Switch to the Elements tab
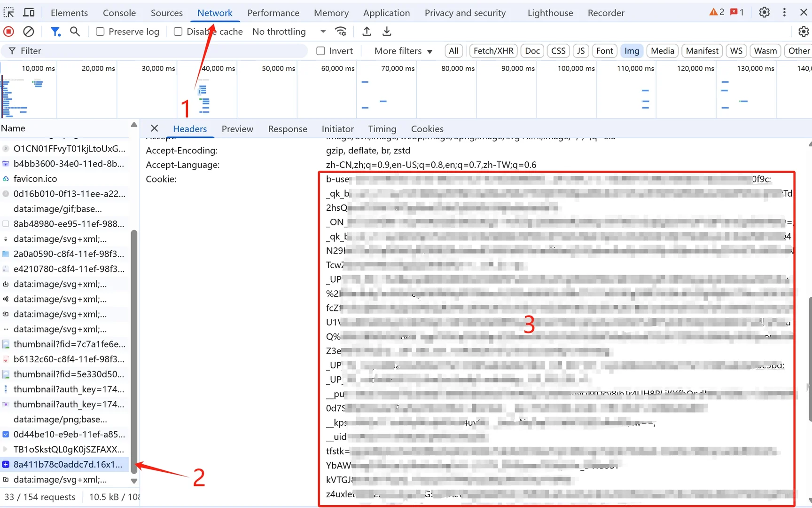Image resolution: width=812 pixels, height=508 pixels. point(69,13)
